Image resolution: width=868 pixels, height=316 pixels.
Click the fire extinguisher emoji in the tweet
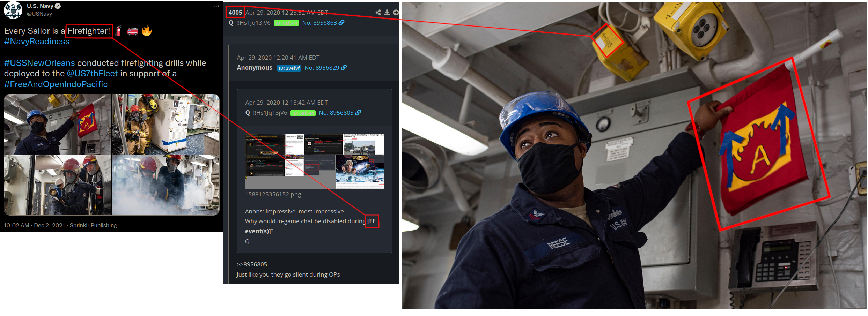click(119, 31)
